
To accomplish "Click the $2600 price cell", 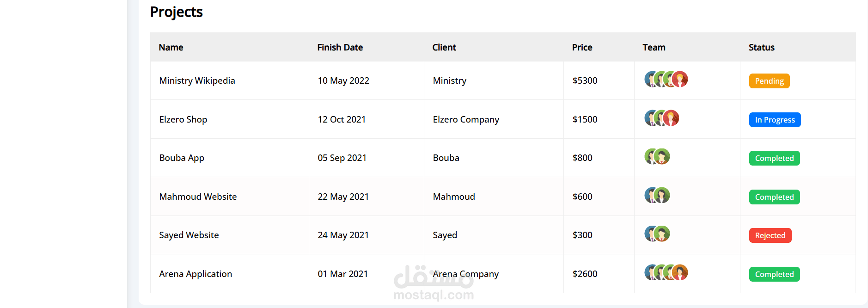I will click(585, 274).
